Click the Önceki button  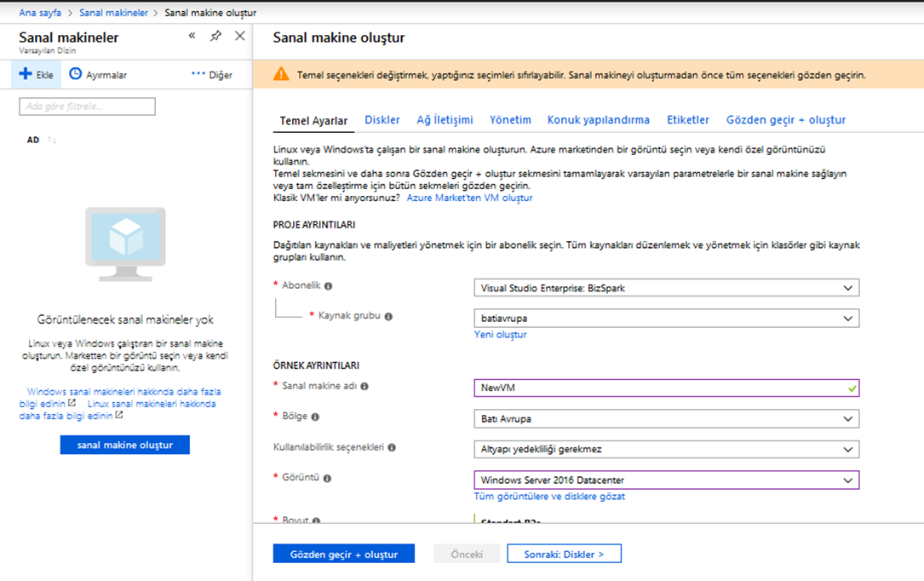tap(467, 554)
